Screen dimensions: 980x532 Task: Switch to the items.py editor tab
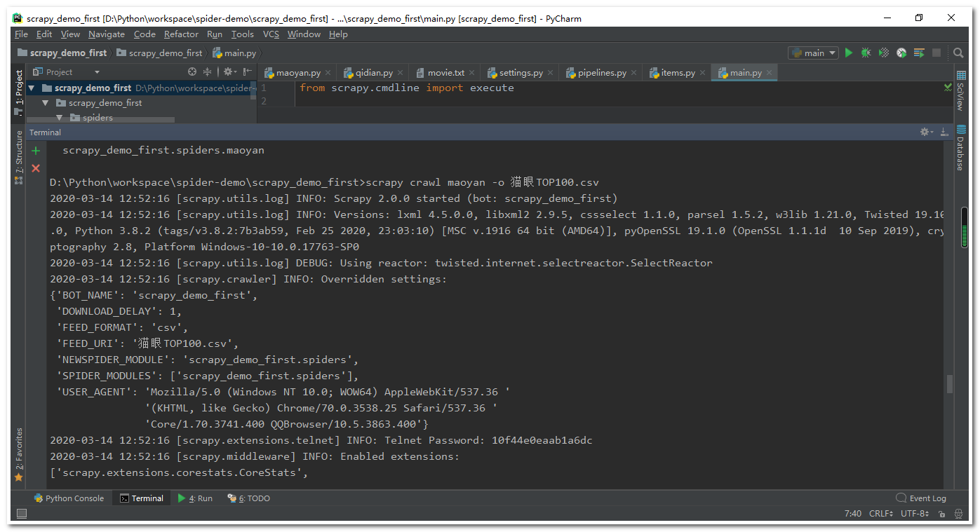click(x=678, y=73)
